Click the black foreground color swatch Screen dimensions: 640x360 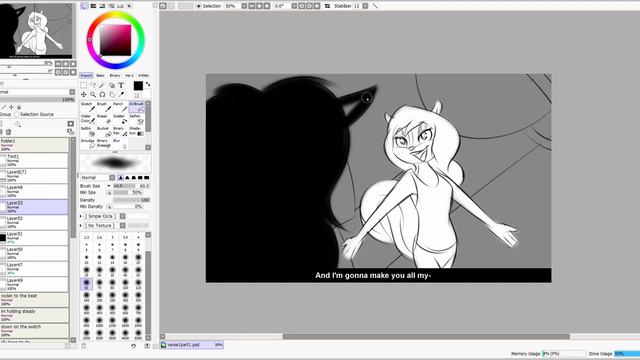(x=138, y=86)
